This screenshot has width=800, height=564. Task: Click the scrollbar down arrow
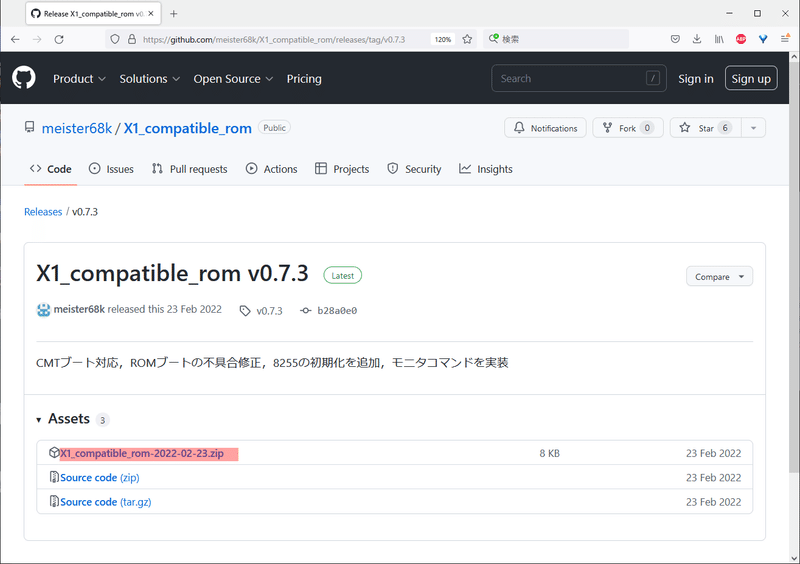tap(794, 558)
